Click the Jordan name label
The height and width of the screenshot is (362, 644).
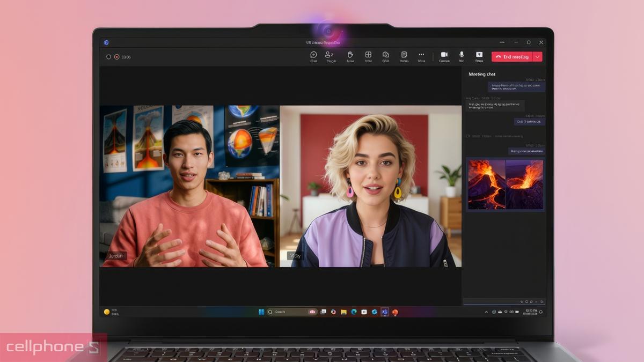(116, 256)
